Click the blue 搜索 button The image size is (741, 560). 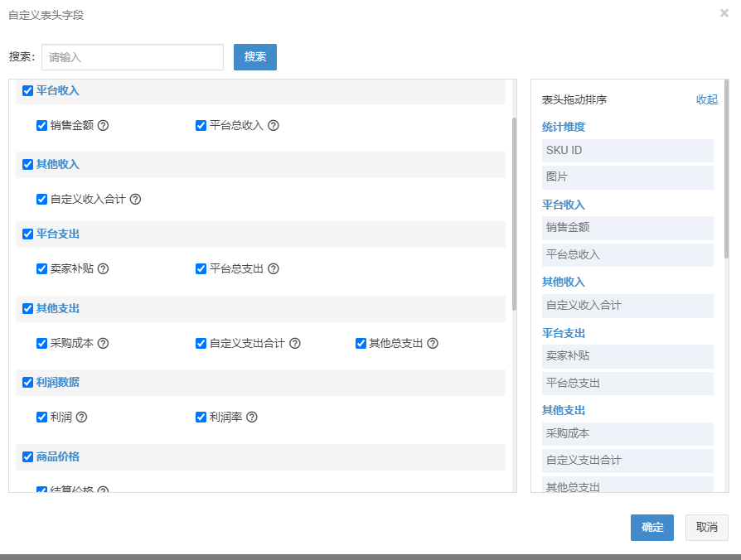(255, 57)
